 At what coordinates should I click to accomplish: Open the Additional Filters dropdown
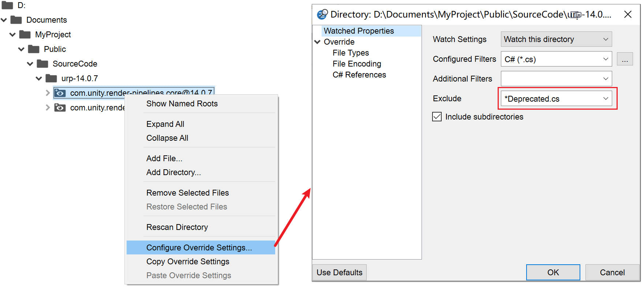point(606,79)
